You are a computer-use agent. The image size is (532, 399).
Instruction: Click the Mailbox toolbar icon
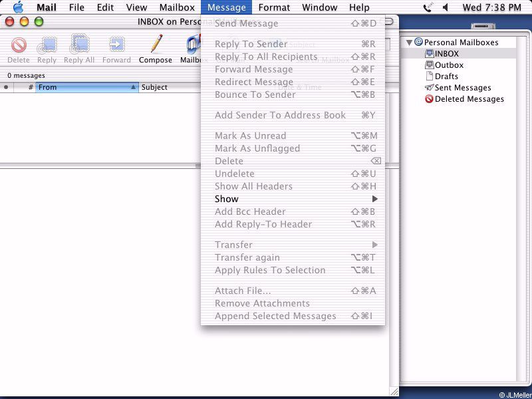pos(194,45)
